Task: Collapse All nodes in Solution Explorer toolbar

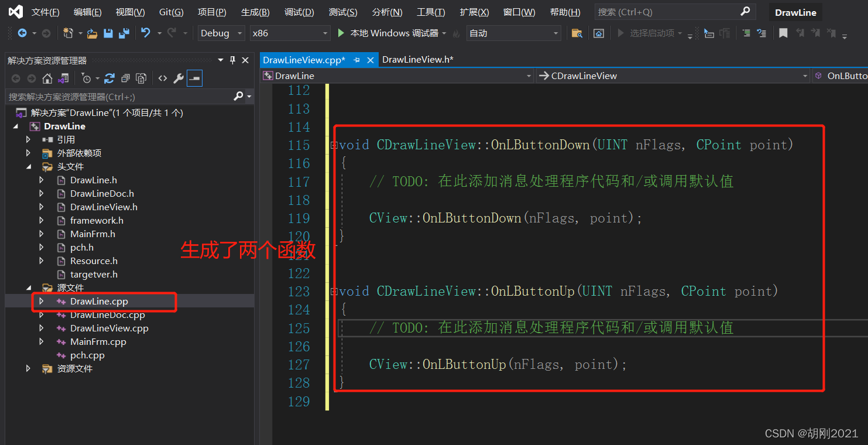Action: pos(125,78)
